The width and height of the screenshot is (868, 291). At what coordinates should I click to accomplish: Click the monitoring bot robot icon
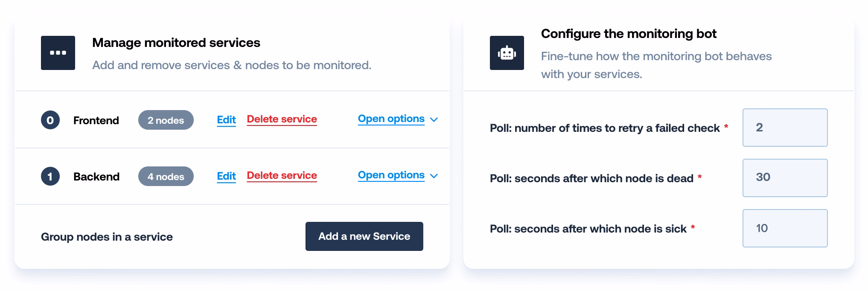[507, 53]
